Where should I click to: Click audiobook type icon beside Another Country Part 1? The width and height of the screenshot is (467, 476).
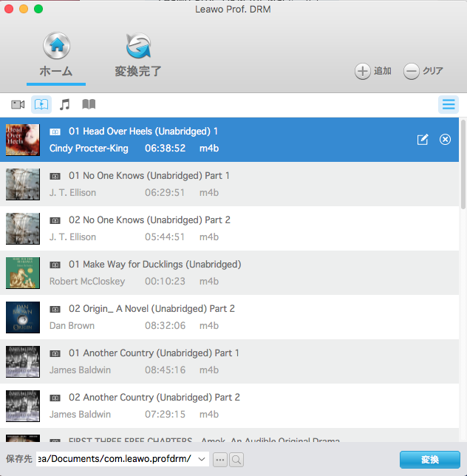point(55,353)
